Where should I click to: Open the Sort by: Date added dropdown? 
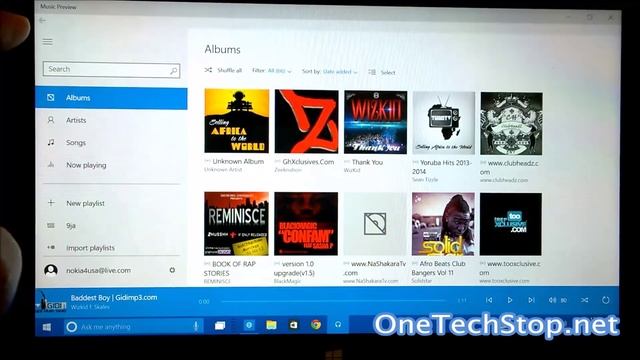(x=329, y=71)
